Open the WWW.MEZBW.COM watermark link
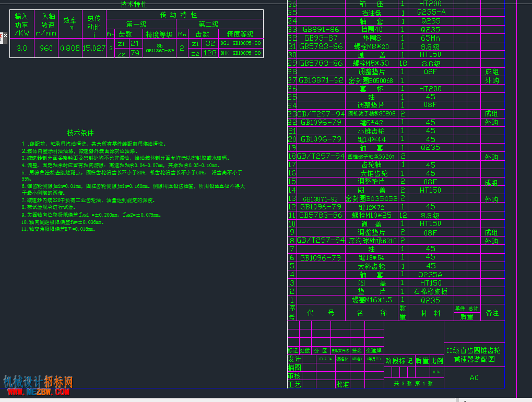 tap(38, 392)
